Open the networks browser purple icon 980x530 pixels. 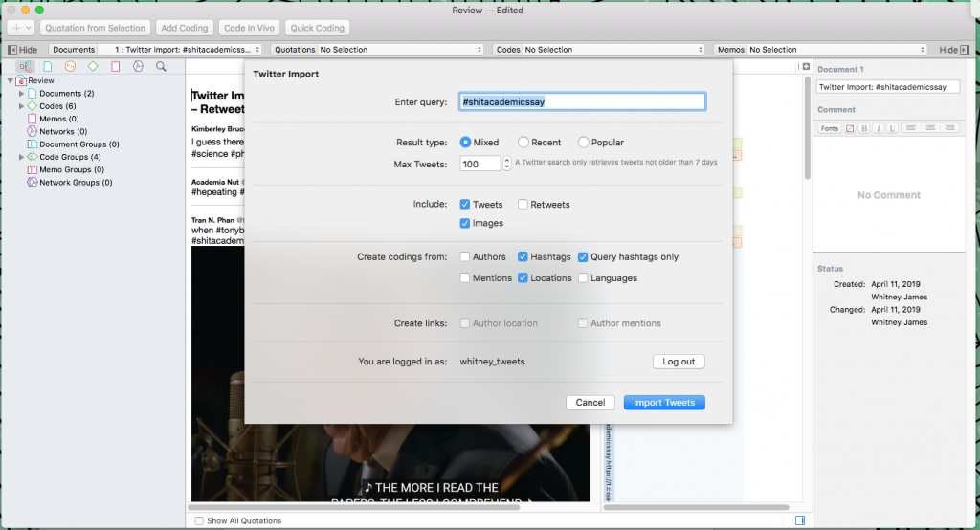pos(138,66)
